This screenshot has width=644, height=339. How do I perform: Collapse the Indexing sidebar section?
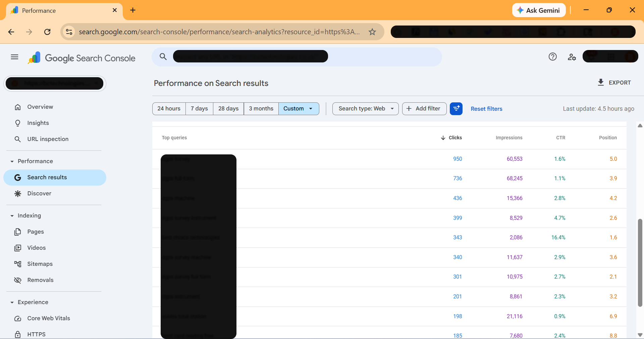pos(12,216)
